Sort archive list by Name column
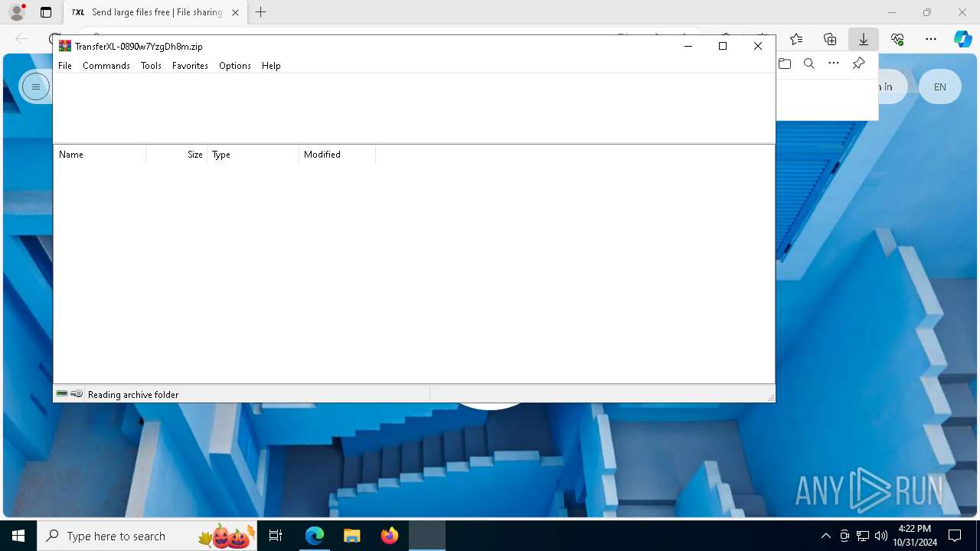980x551 pixels. [100, 155]
